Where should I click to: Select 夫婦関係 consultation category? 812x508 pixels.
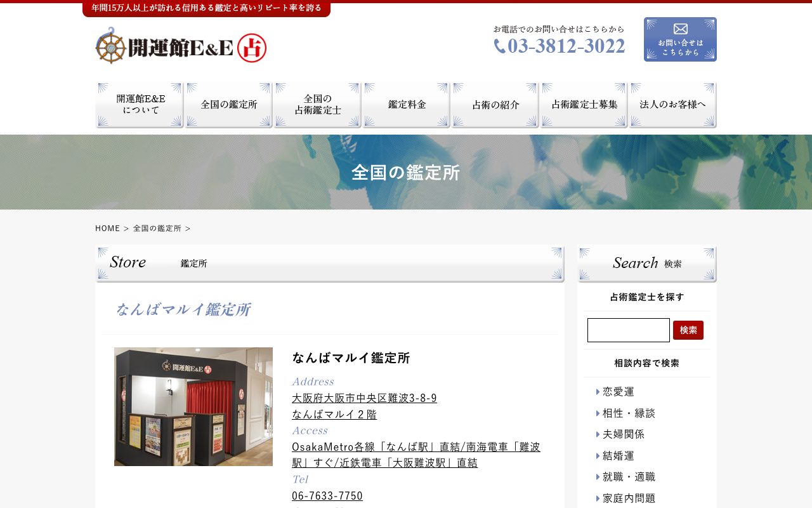624,434
